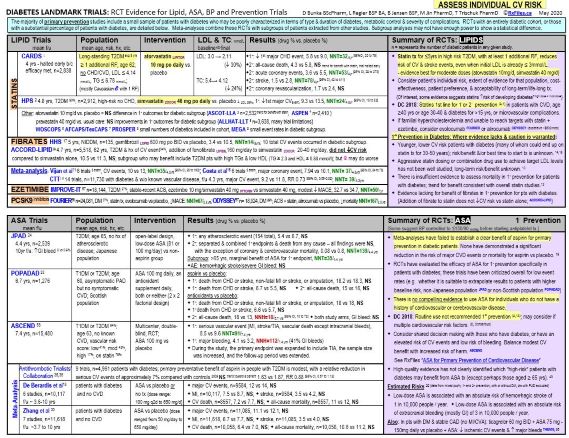
Task: Select the De Berardis et al study
Action: pos(43,385)
